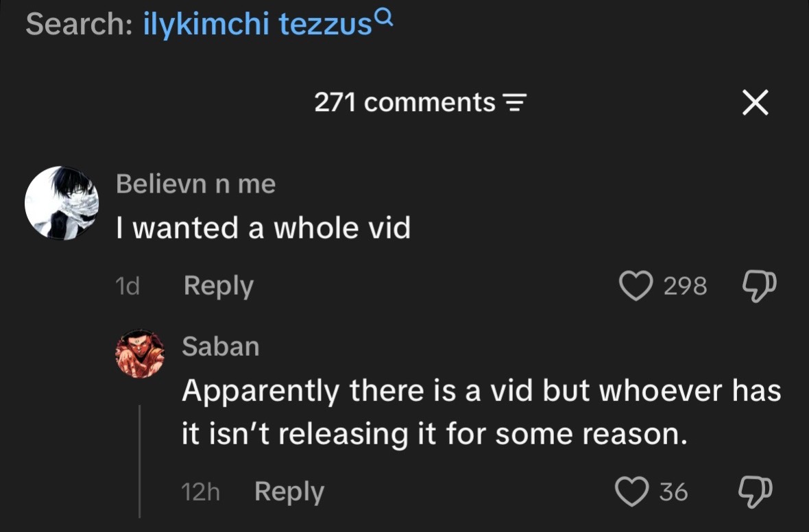The width and height of the screenshot is (809, 532).
Task: Select Saban's "Apparently there is a vid" reply
Action: pos(481,412)
